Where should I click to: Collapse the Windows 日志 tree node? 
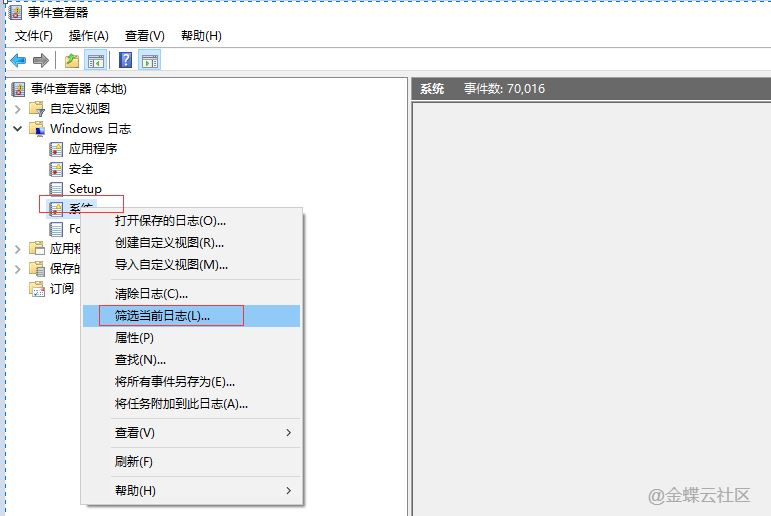(x=17, y=129)
